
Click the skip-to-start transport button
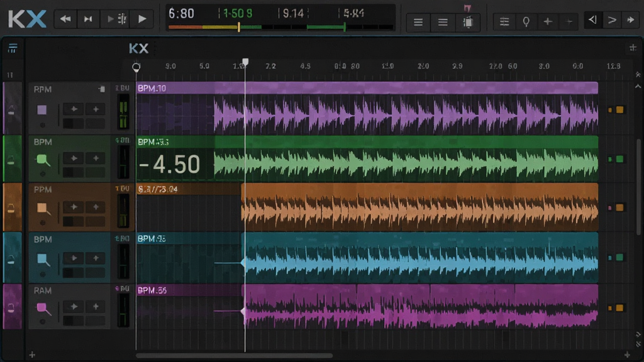pos(88,19)
